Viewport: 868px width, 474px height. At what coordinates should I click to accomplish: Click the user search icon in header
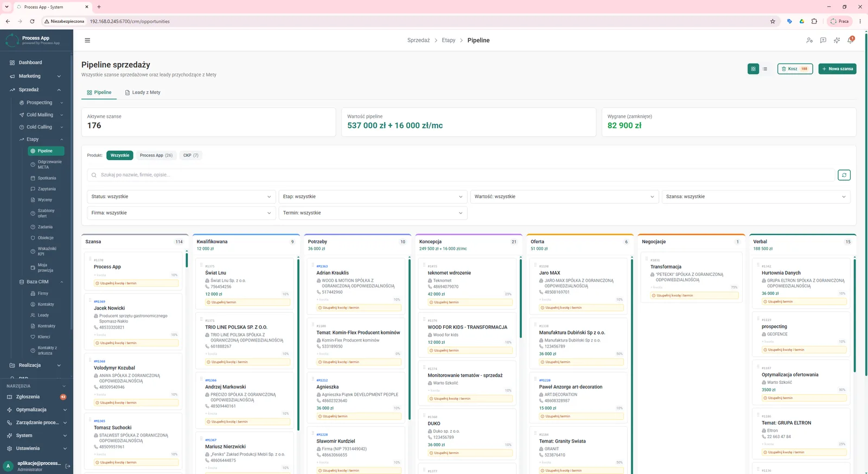[809, 40]
